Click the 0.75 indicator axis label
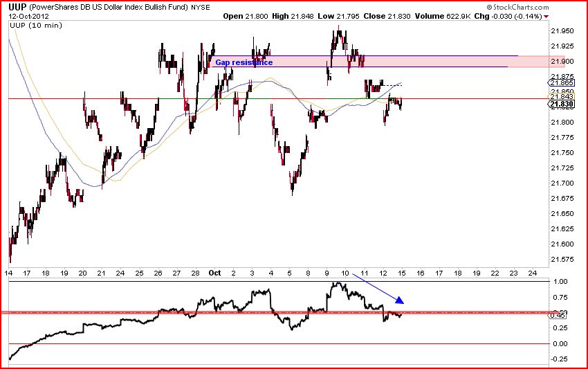588x369 pixels. point(560,297)
